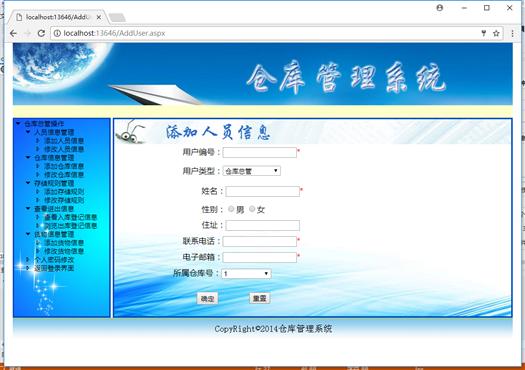Select the 男 gender radio button

pyautogui.click(x=231, y=209)
